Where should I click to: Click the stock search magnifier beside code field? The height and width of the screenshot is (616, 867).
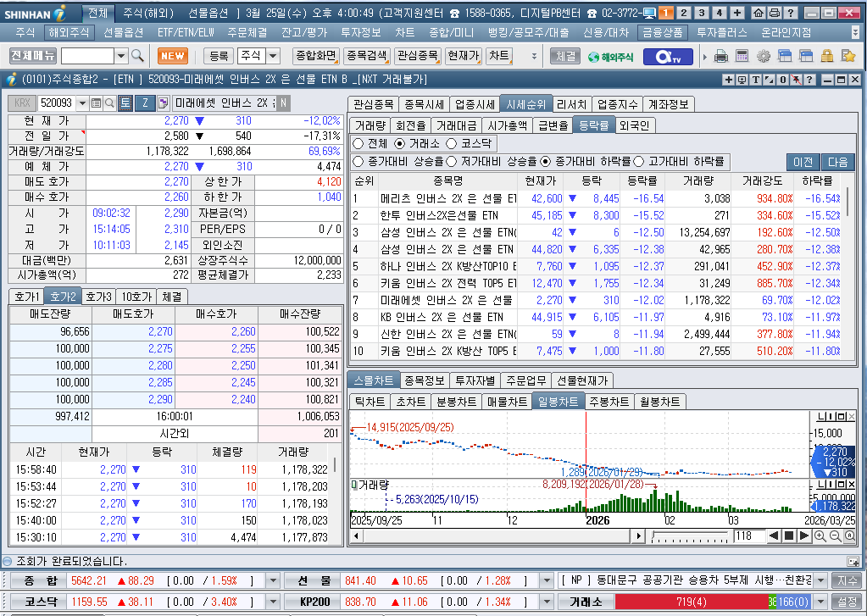click(109, 103)
